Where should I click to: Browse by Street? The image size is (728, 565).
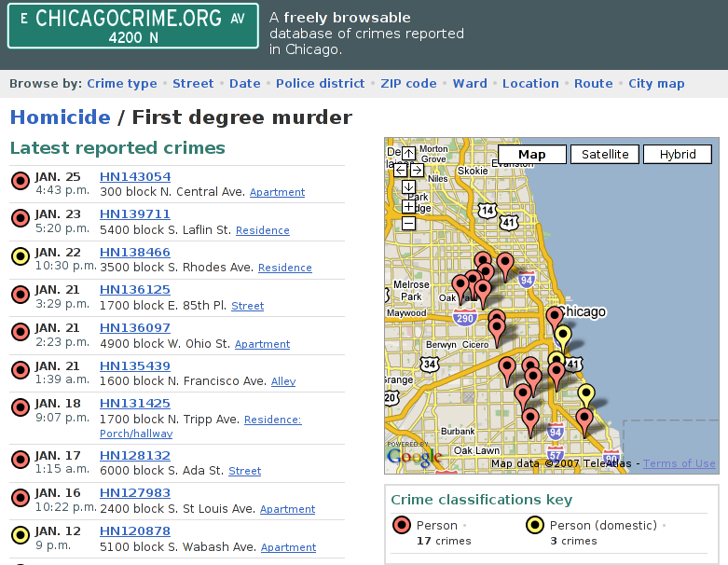point(193,84)
